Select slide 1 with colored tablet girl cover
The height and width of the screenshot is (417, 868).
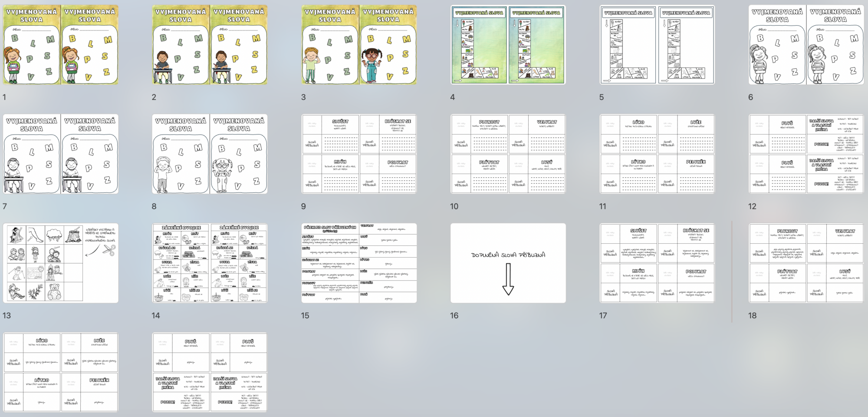[61, 45]
